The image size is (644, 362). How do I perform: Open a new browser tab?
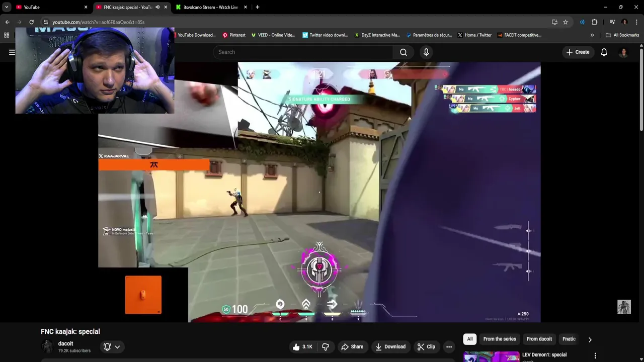point(258,7)
